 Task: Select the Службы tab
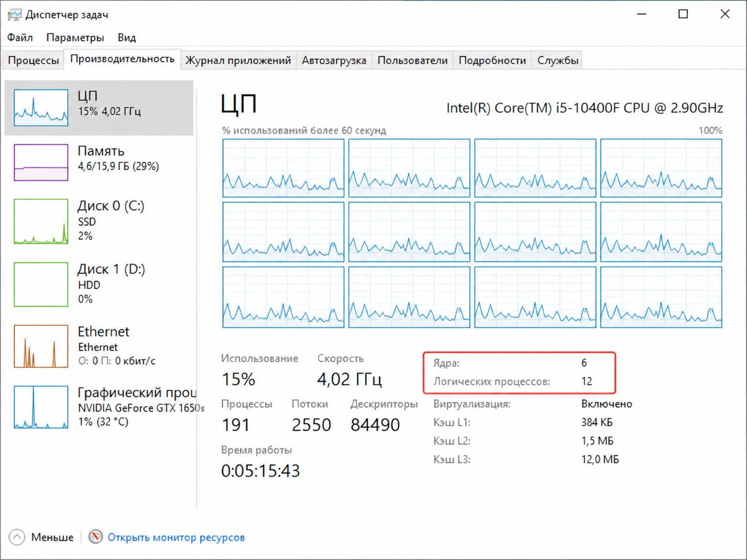click(x=558, y=60)
